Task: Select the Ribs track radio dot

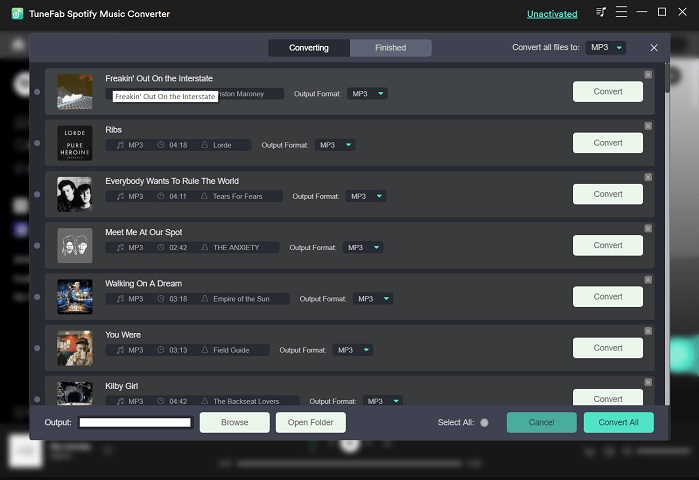Action: [x=37, y=143]
